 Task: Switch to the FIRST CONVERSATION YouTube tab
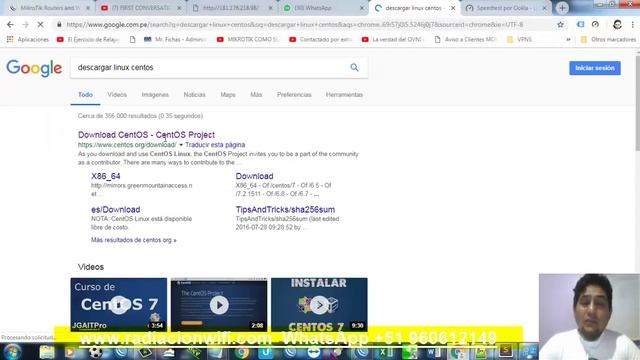point(141,8)
